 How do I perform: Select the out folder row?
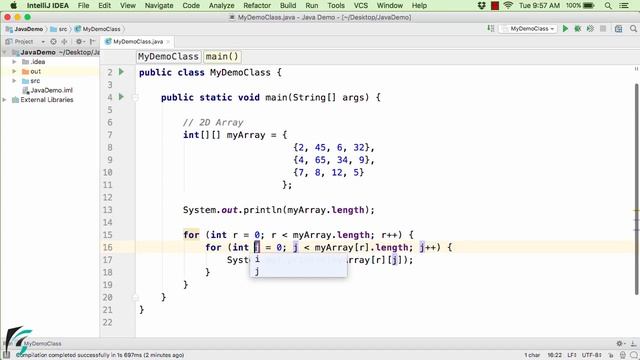(x=50, y=71)
